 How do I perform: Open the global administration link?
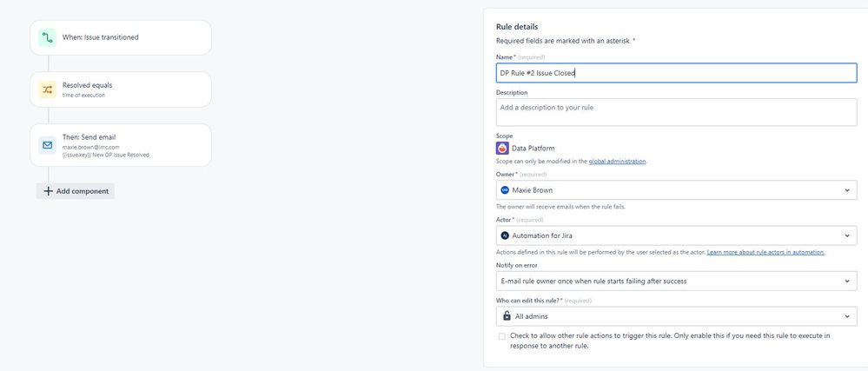tap(617, 162)
